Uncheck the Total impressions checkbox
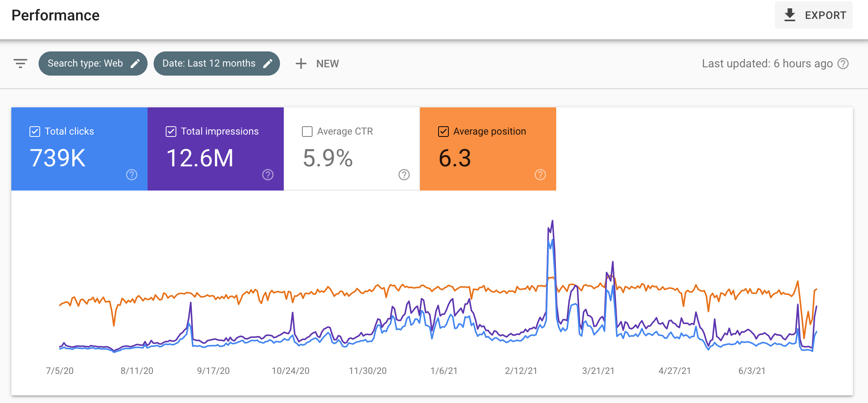This screenshot has width=868, height=403. point(171,132)
